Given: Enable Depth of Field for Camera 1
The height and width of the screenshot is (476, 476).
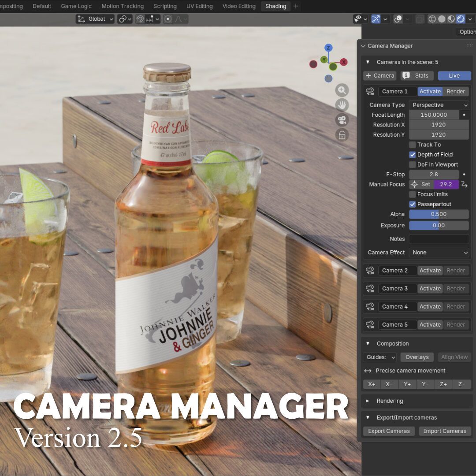Looking at the screenshot, I should tap(413, 154).
